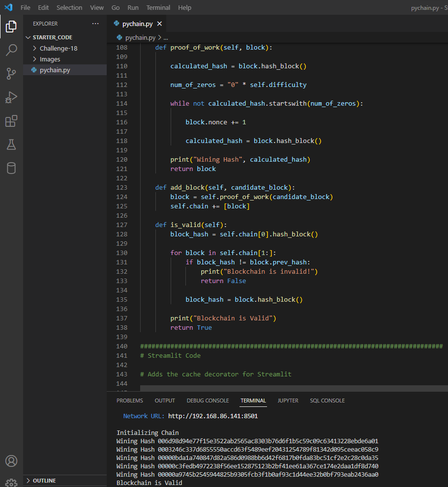This screenshot has height=487, width=448.
Task: Select pychain.py in the file tree
Action: click(55, 70)
